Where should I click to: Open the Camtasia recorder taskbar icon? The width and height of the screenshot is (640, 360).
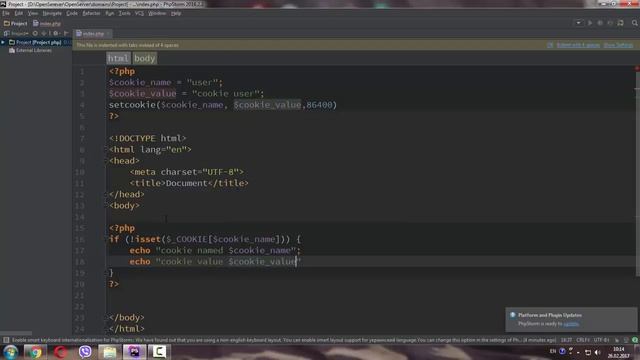159,352
